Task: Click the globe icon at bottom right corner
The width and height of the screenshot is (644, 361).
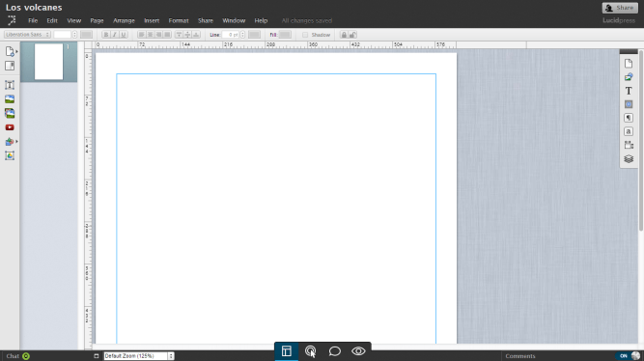Action: 635,355
